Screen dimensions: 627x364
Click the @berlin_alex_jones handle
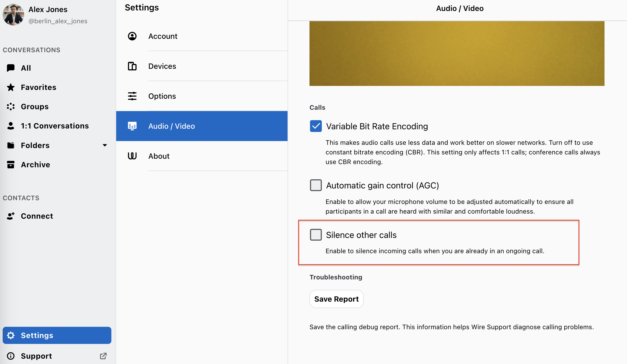[x=58, y=21]
